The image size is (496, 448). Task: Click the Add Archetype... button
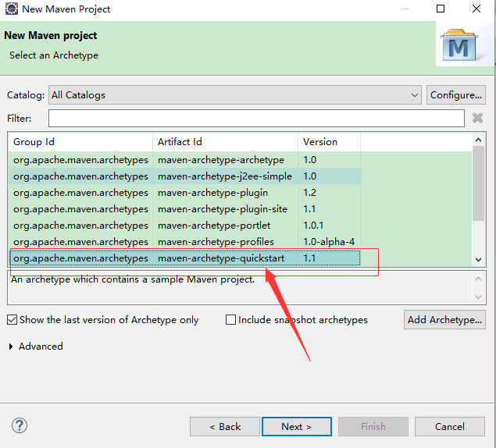[x=444, y=320]
